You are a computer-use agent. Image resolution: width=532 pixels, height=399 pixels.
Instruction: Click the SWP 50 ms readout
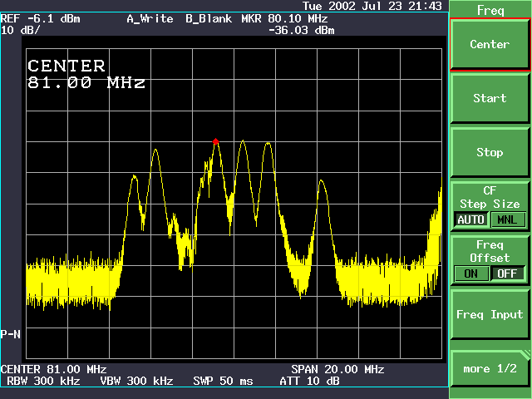(x=224, y=381)
